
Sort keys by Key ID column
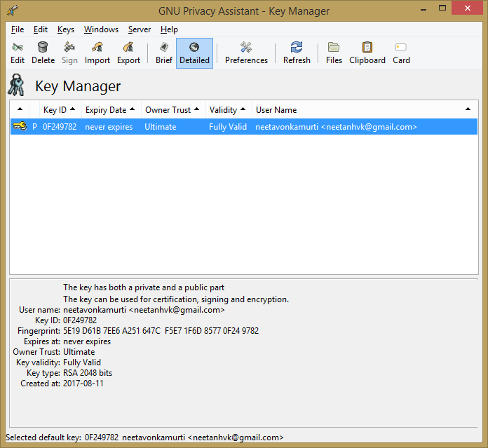(59, 110)
